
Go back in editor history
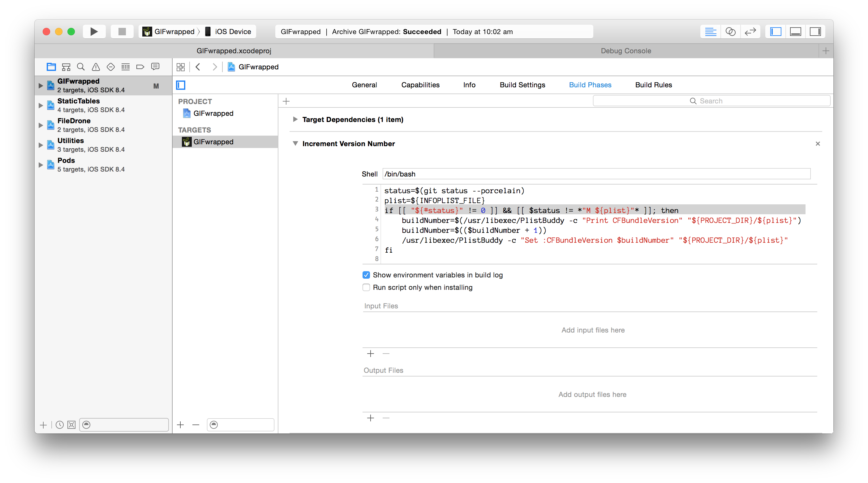[198, 67]
